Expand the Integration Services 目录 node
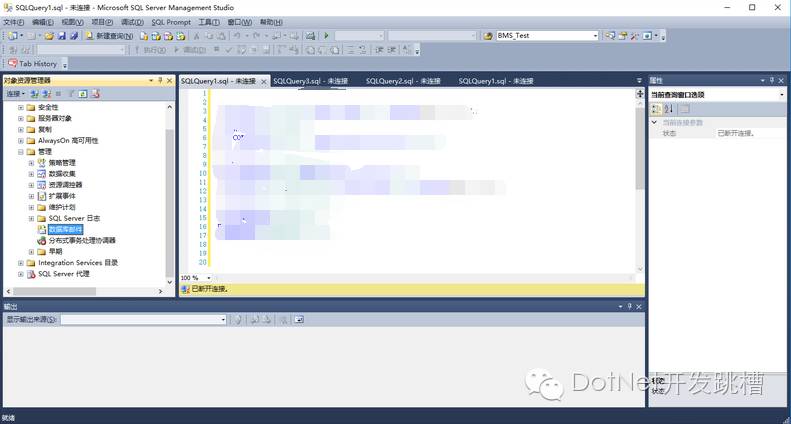This screenshot has height=424, width=791. click(21, 263)
